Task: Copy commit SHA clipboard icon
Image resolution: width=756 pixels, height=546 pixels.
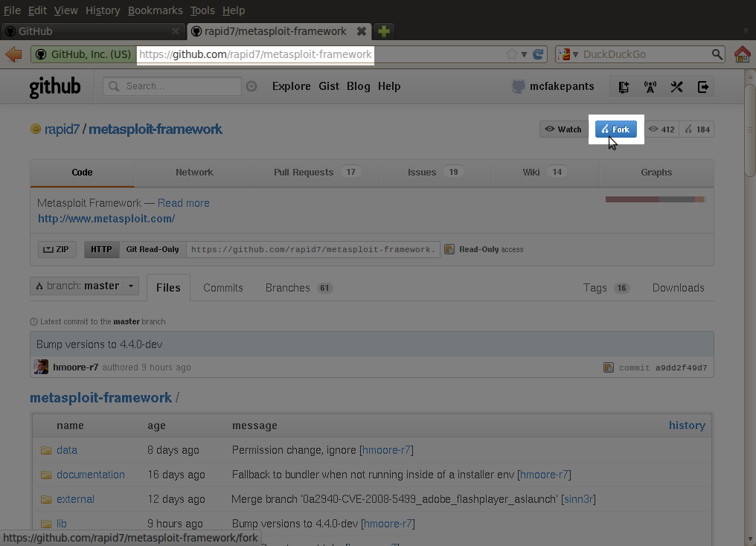Action: 609,367
